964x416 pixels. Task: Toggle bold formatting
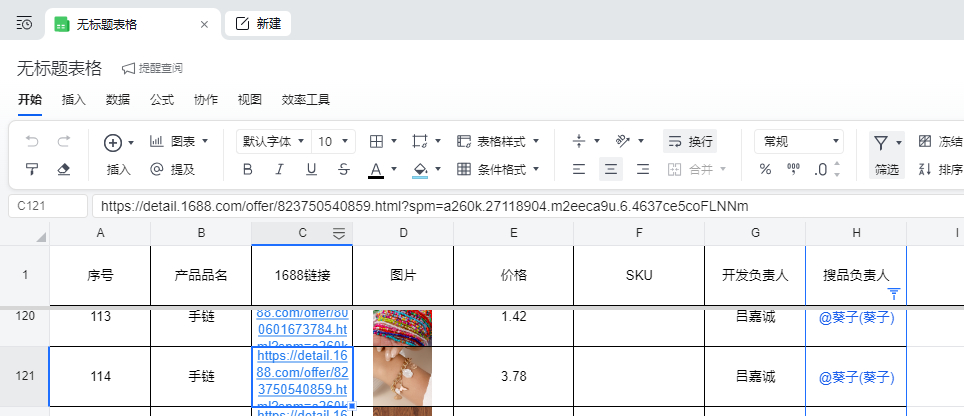pyautogui.click(x=247, y=169)
